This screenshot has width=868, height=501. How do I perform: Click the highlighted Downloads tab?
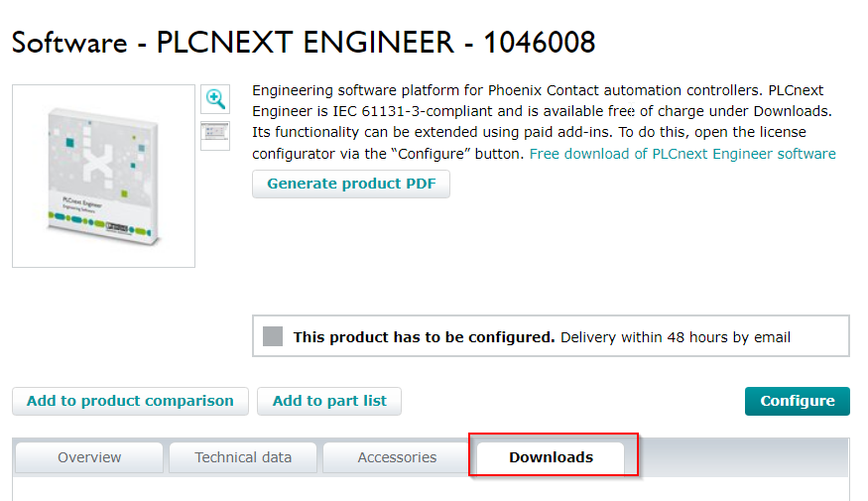pyautogui.click(x=551, y=457)
